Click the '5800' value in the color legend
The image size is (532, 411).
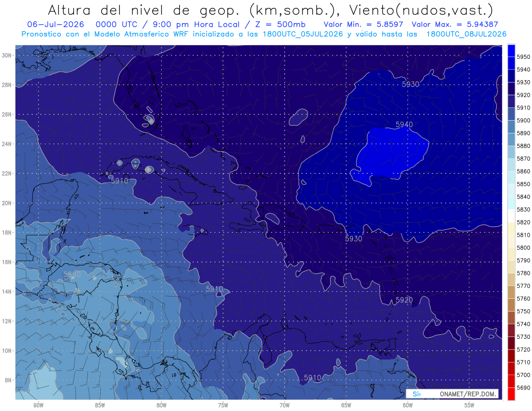(x=524, y=247)
